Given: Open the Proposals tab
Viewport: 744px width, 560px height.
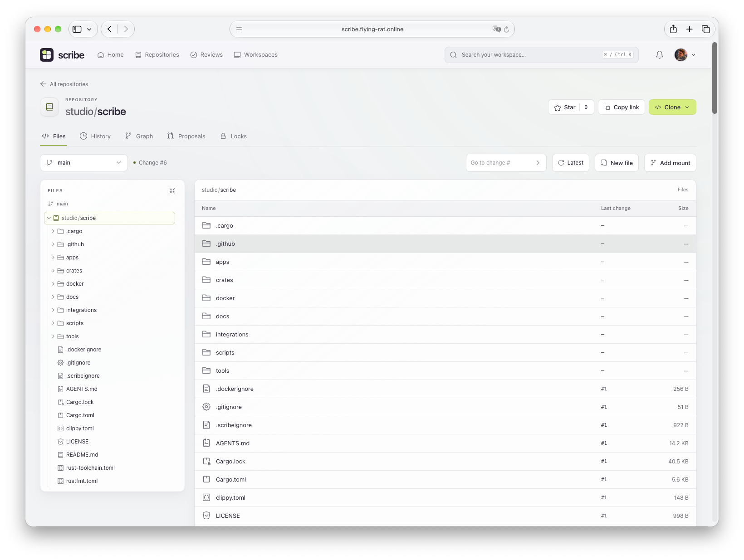Looking at the screenshot, I should tap(186, 136).
